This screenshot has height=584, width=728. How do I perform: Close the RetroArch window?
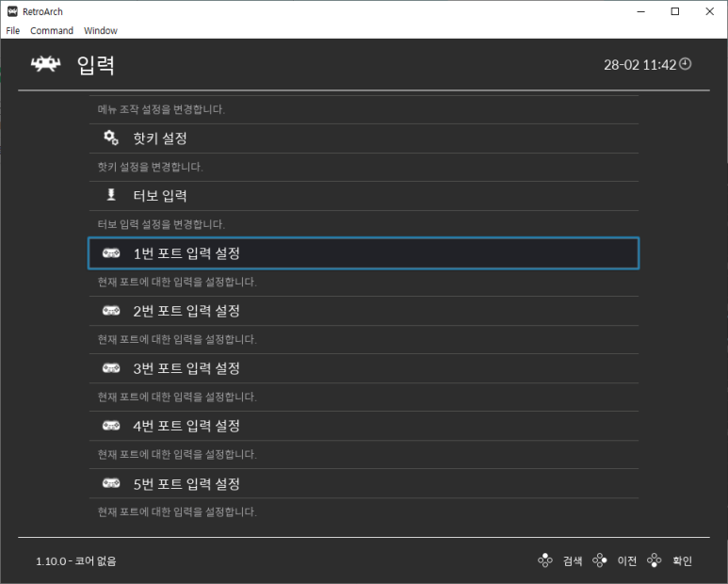coord(709,11)
